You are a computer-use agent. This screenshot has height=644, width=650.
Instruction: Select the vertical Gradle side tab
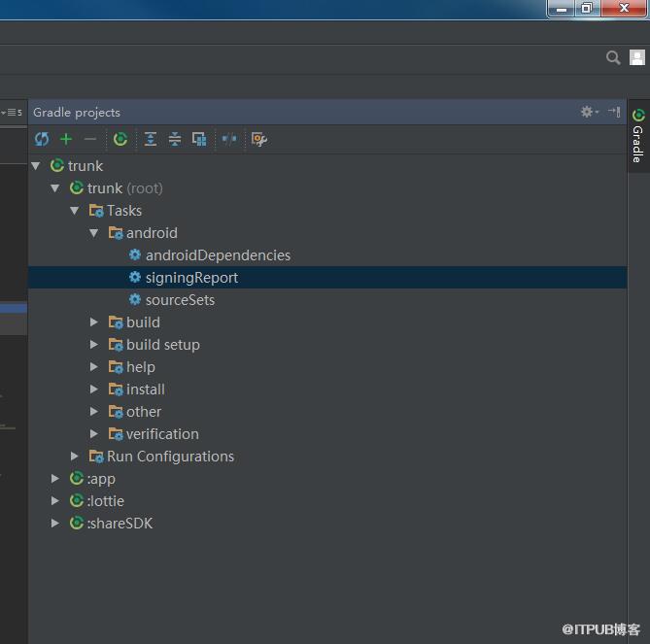tap(638, 136)
